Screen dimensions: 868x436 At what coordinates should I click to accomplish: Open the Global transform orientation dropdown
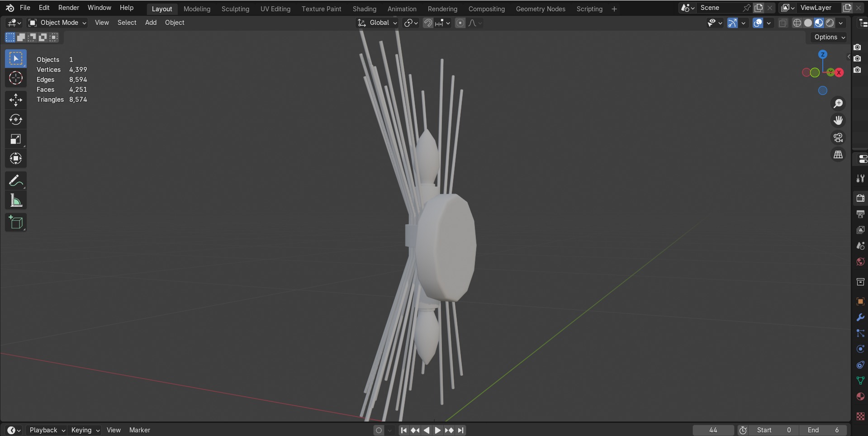point(377,23)
